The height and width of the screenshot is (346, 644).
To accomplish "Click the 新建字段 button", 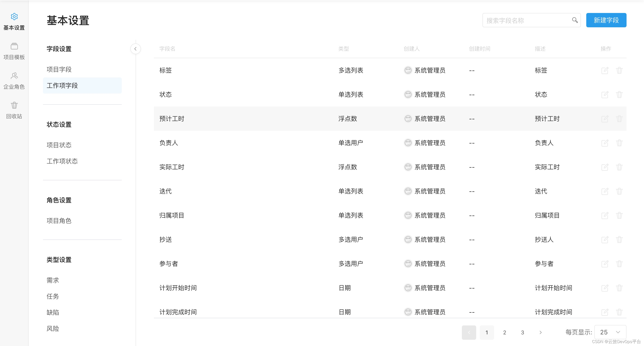I will coord(606,20).
